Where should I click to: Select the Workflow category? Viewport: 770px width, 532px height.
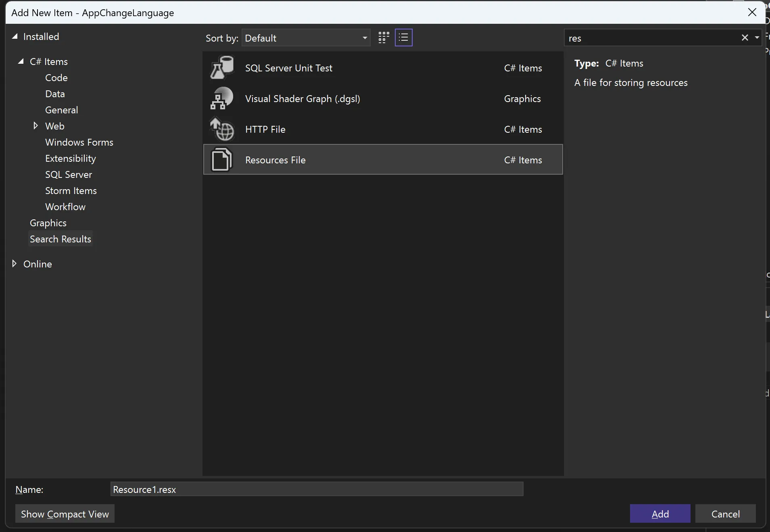65,207
